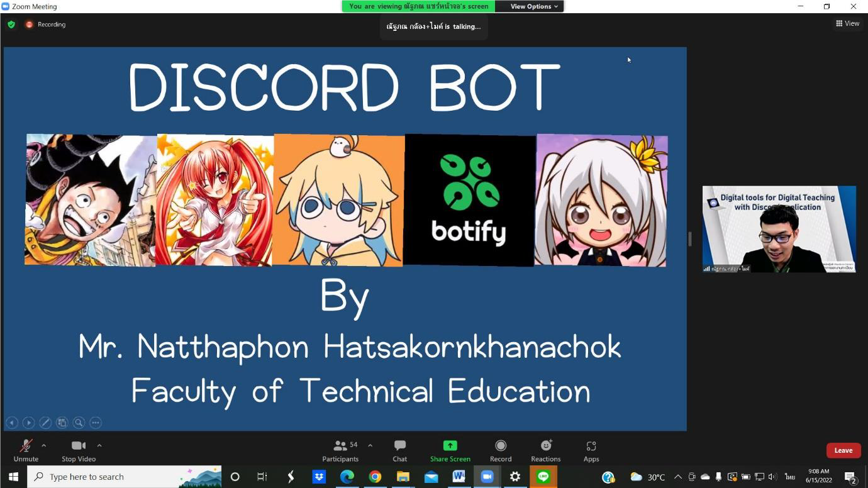Click the green Share Screen button

coord(450,450)
